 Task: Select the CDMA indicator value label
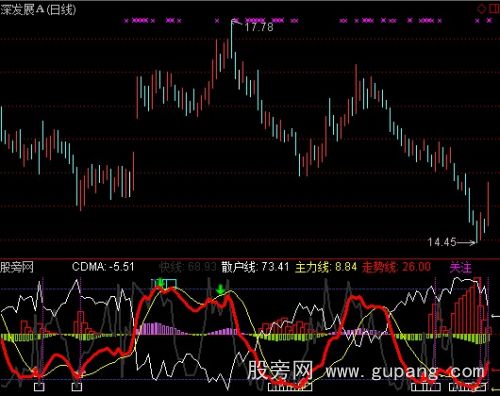click(103, 267)
